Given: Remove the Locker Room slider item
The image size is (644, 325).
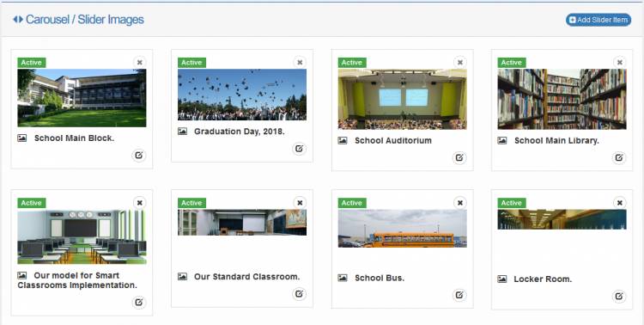Looking at the screenshot, I should [620, 203].
